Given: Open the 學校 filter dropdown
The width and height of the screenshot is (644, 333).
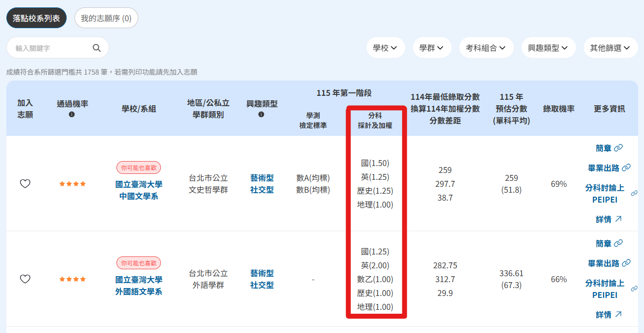Looking at the screenshot, I should (386, 48).
